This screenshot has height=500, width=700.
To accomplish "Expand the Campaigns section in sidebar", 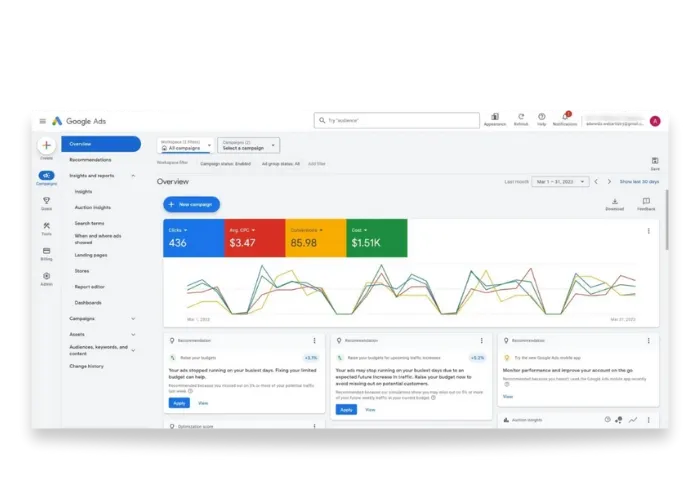I will pos(133,319).
